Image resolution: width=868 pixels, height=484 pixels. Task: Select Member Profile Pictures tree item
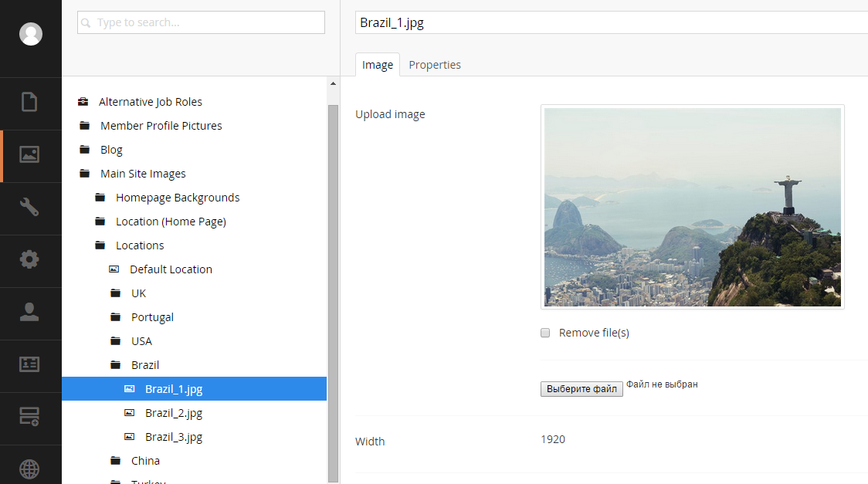point(161,126)
